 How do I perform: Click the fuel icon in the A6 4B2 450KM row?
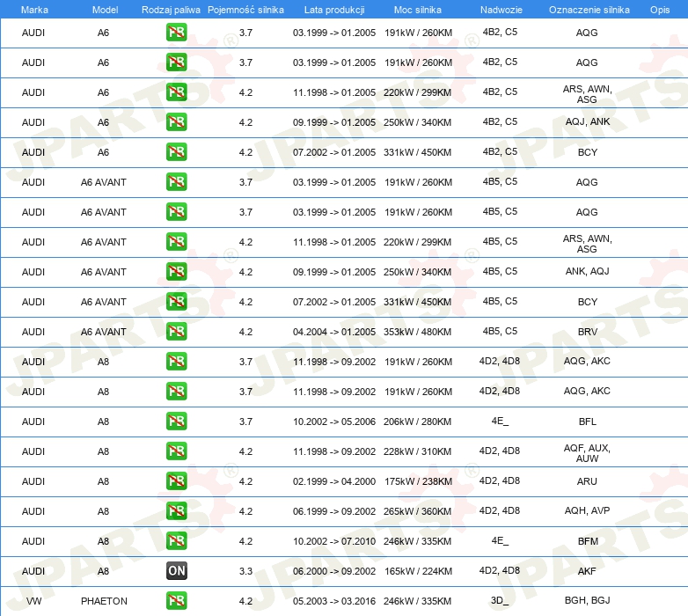pos(176,152)
